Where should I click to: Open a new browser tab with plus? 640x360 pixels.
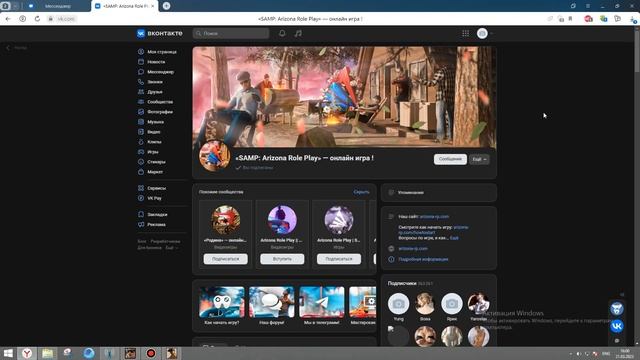coord(167,6)
